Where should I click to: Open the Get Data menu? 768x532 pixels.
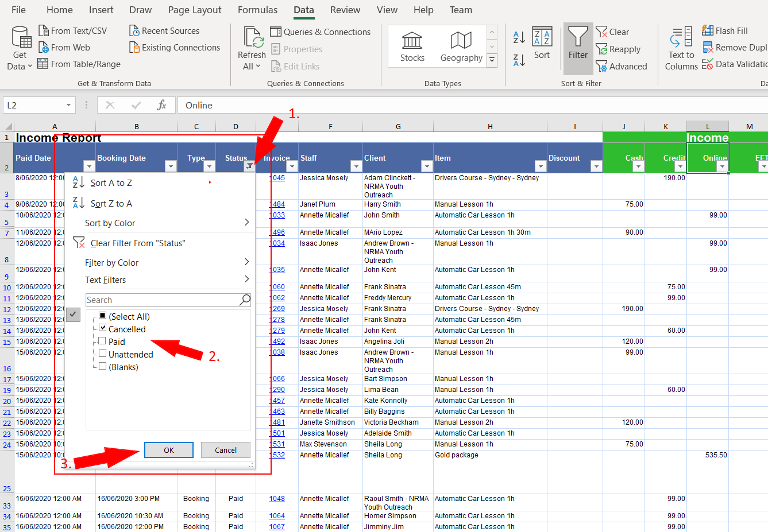(x=20, y=49)
